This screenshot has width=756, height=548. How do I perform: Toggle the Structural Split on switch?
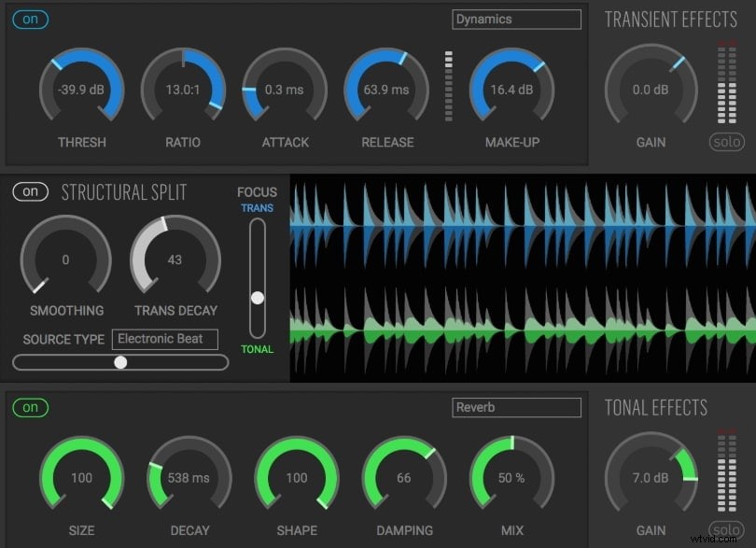coord(29,191)
